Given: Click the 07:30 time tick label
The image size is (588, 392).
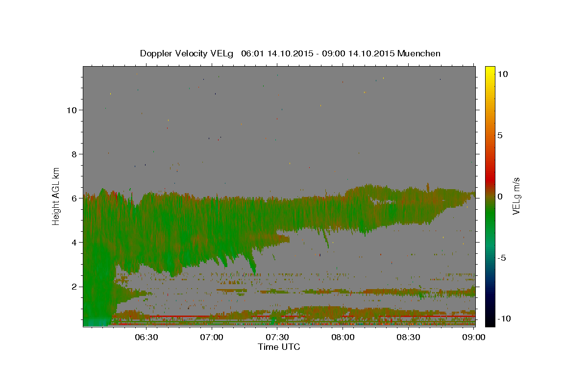Looking at the screenshot, I should click(277, 337).
